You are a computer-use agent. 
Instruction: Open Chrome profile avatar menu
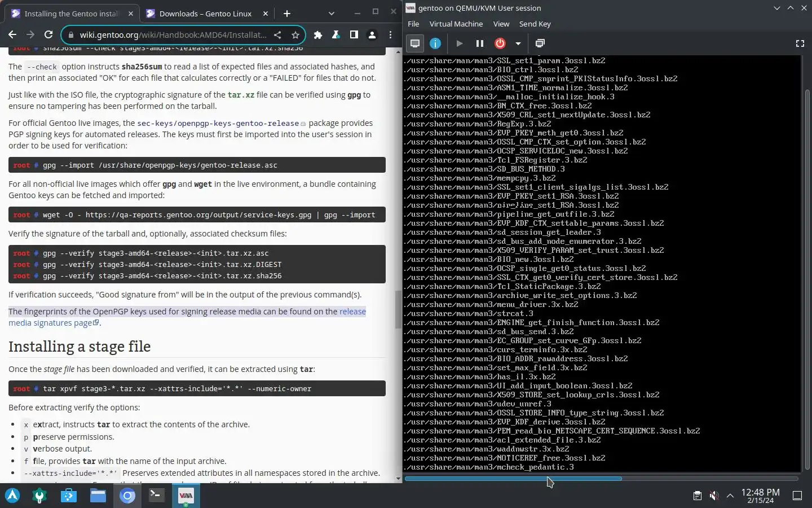point(372,35)
